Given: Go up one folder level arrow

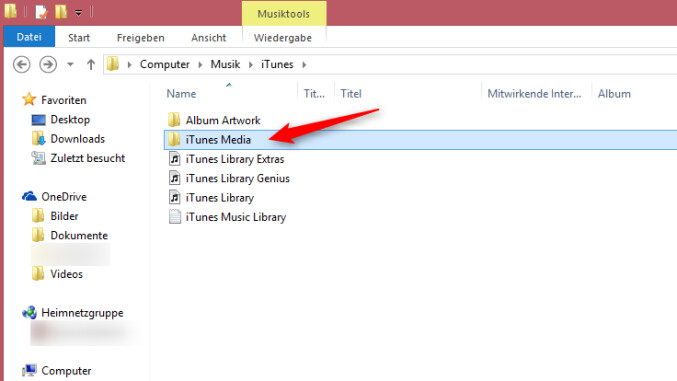Looking at the screenshot, I should (x=91, y=65).
